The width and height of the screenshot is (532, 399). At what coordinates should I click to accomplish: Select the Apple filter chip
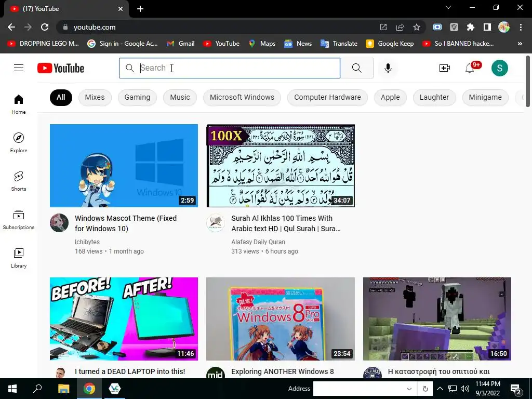[390, 97]
